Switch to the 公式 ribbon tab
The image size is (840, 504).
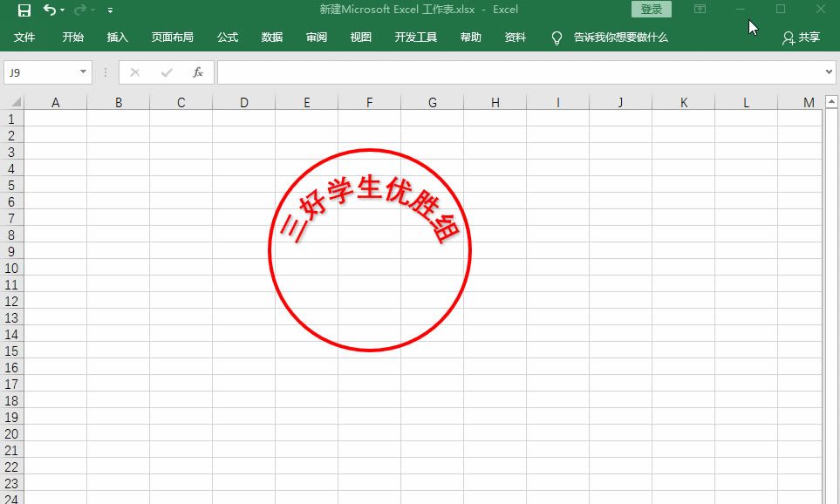228,37
